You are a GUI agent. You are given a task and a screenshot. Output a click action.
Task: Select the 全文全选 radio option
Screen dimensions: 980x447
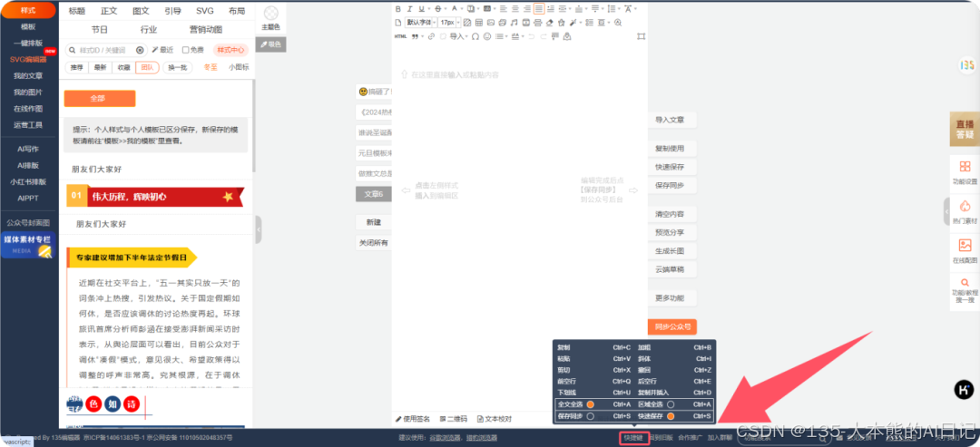[590, 404]
